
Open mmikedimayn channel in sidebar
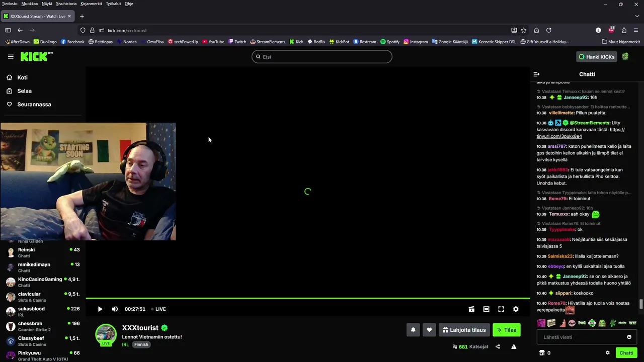[42, 267]
